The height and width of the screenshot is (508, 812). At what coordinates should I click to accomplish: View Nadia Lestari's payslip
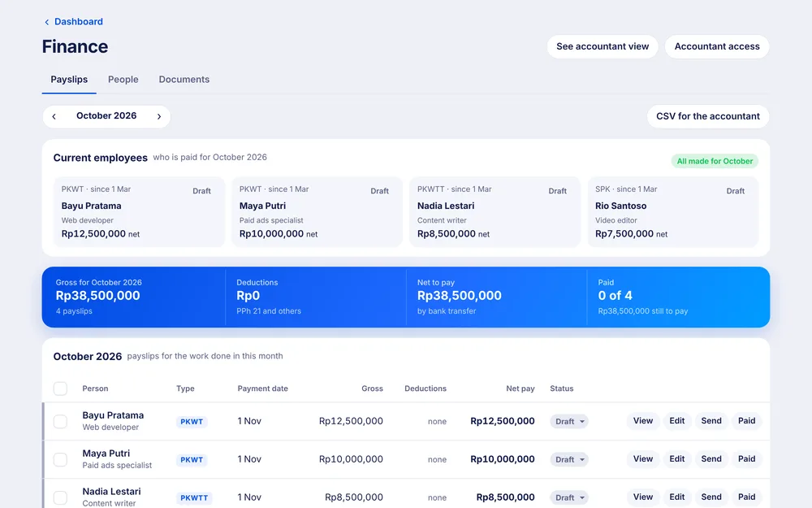coord(642,497)
